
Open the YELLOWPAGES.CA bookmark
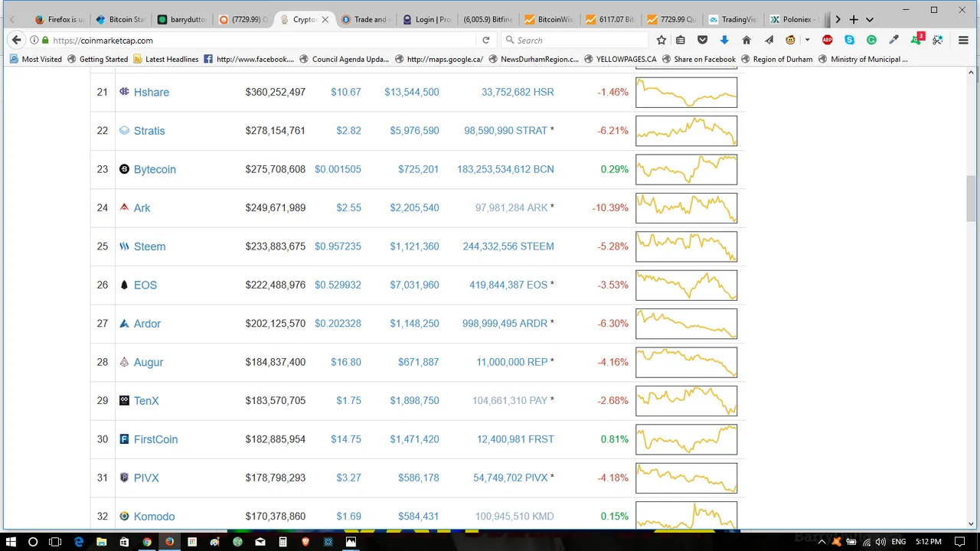(620, 59)
